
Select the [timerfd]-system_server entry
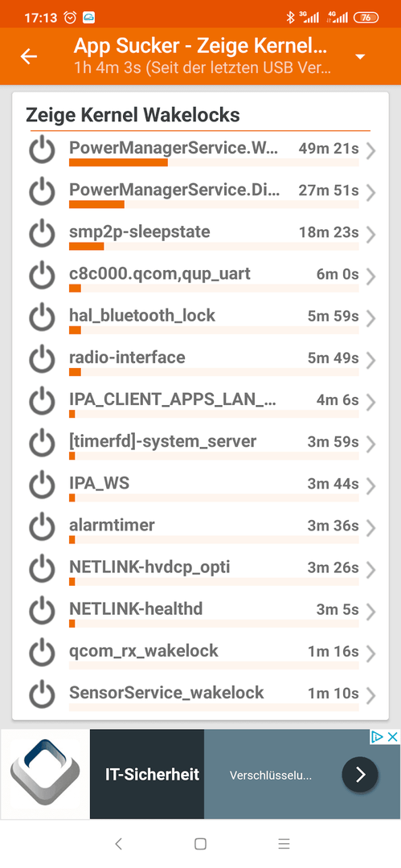pyautogui.click(x=201, y=444)
